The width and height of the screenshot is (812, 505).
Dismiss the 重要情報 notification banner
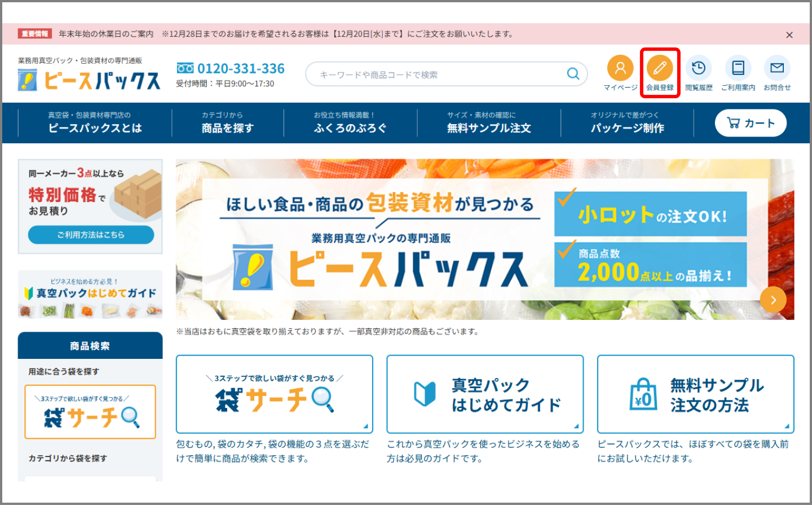(x=789, y=34)
